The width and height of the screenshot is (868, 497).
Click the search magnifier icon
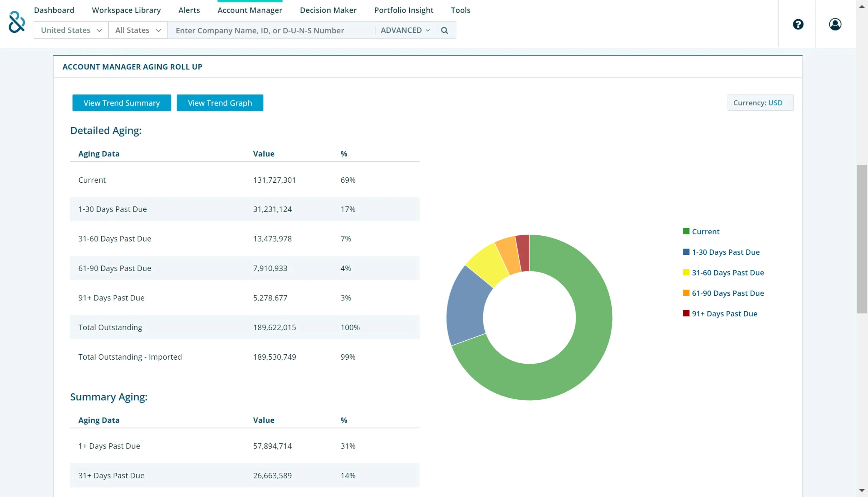point(444,30)
